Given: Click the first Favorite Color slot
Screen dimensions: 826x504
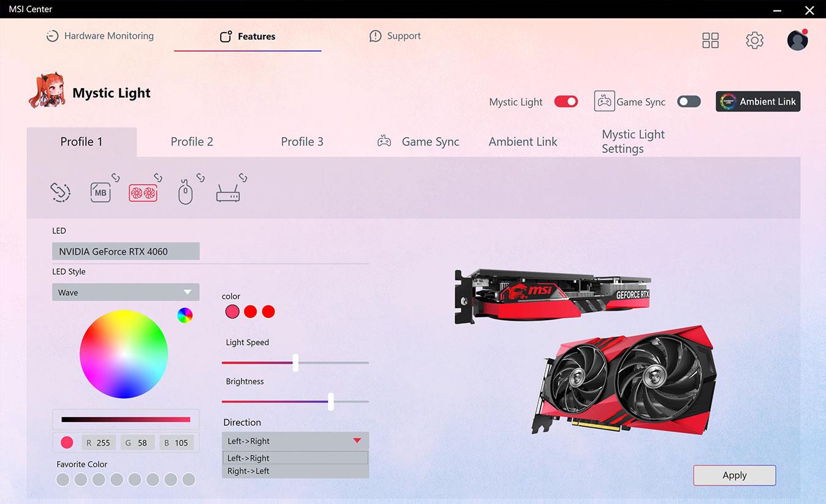Looking at the screenshot, I should (x=63, y=480).
